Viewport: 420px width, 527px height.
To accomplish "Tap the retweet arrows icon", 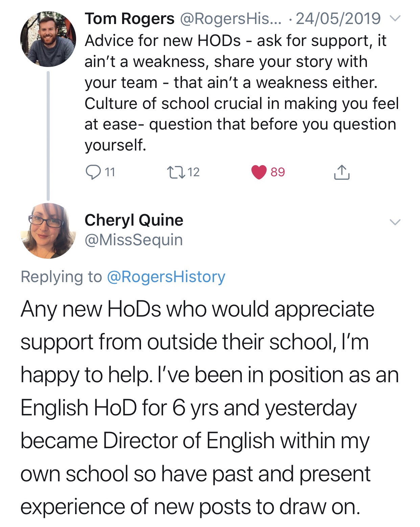I will pos(176,172).
